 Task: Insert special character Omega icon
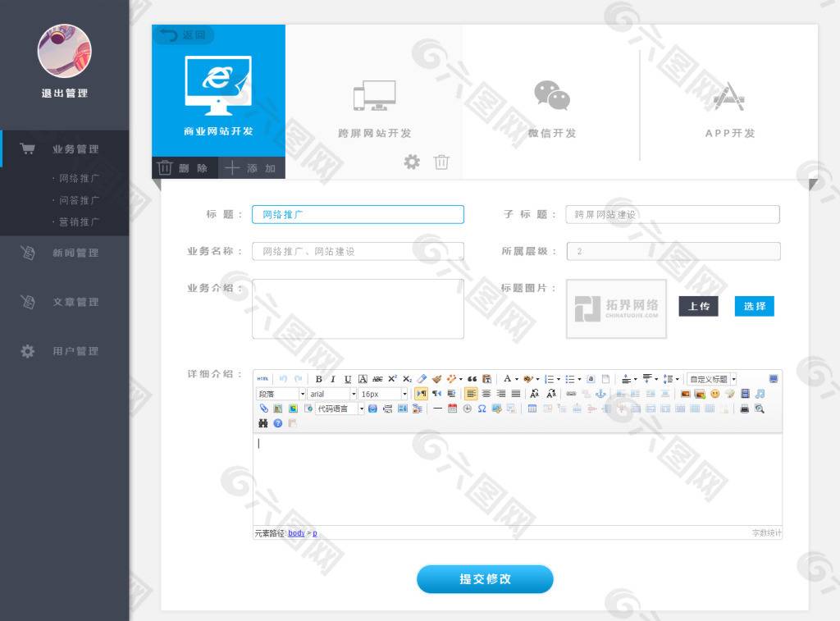tap(482, 409)
